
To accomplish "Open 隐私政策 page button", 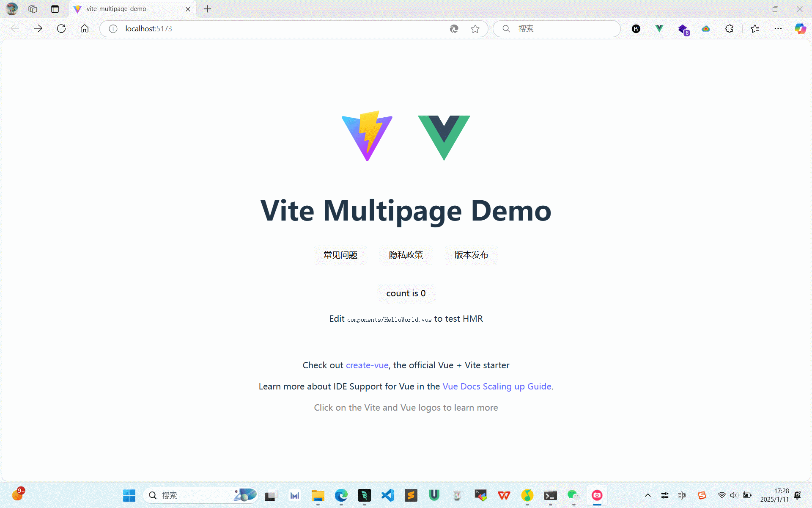I will 406,255.
